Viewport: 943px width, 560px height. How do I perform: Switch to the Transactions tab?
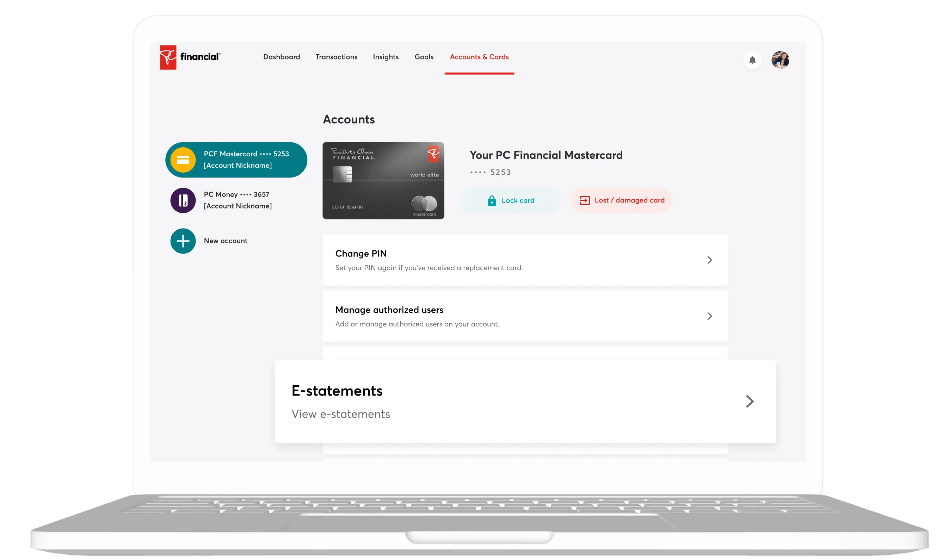[x=336, y=57]
